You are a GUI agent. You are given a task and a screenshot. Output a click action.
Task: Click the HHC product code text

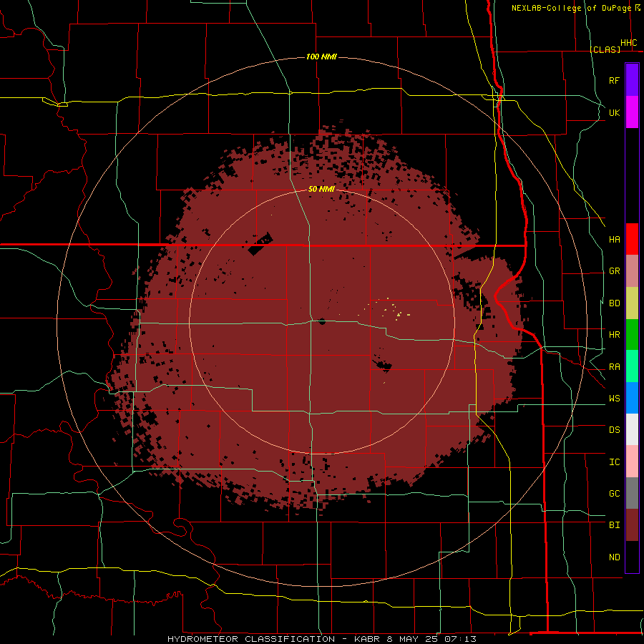pos(628,43)
